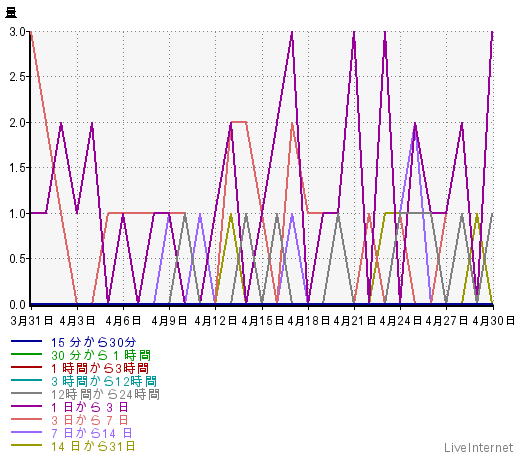Click the 3月31日 x-axis date label

click(32, 321)
